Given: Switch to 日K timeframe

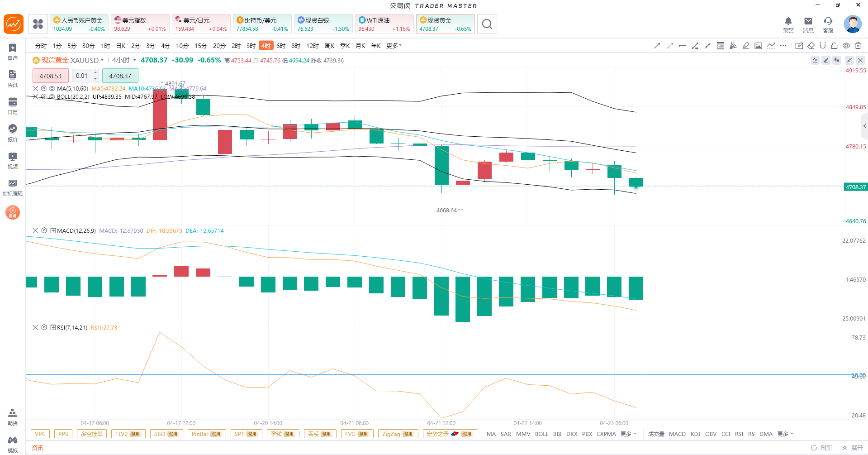Looking at the screenshot, I should (x=121, y=46).
